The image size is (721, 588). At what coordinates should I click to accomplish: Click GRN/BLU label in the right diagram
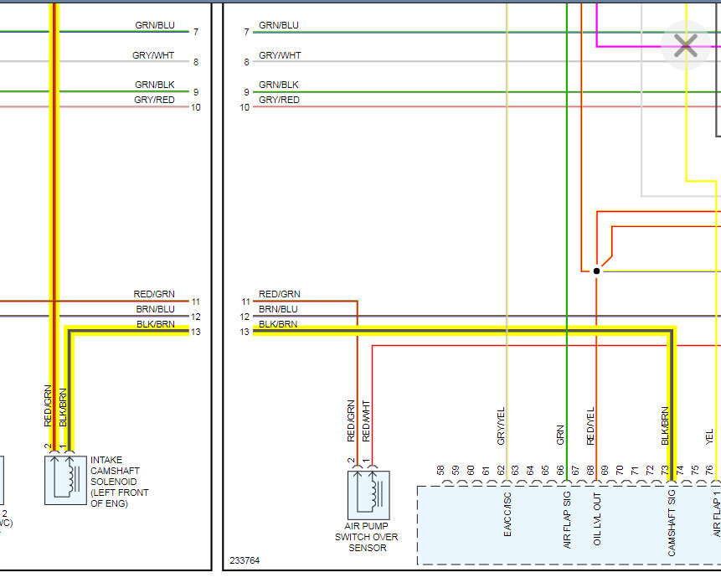pyautogui.click(x=279, y=25)
